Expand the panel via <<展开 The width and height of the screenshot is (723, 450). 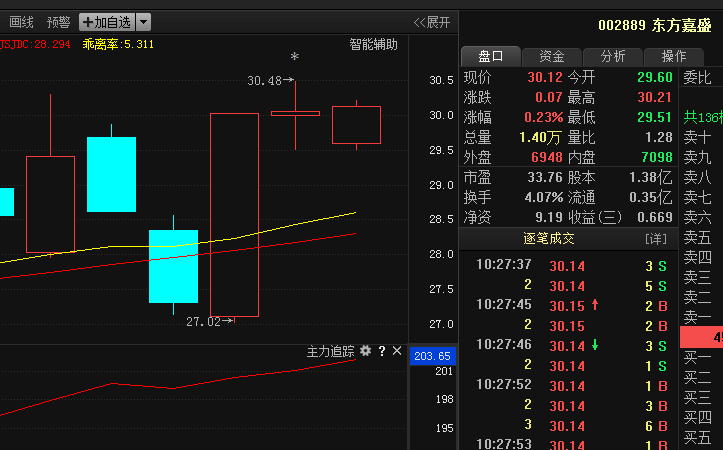432,22
